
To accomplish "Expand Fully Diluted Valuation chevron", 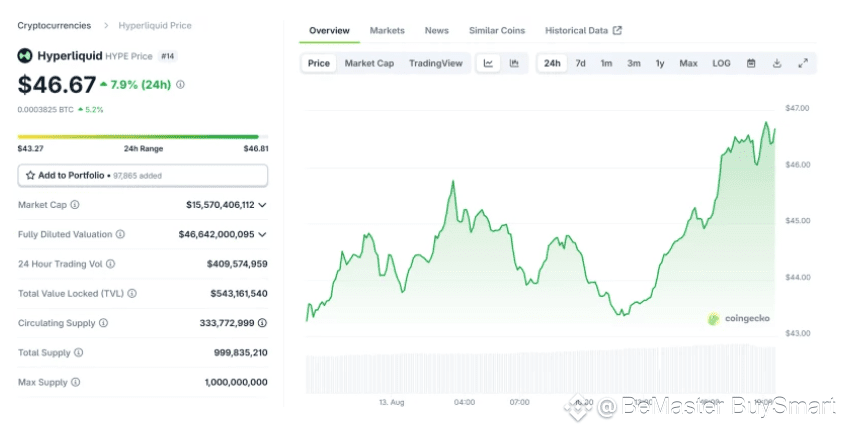I will point(262,235).
